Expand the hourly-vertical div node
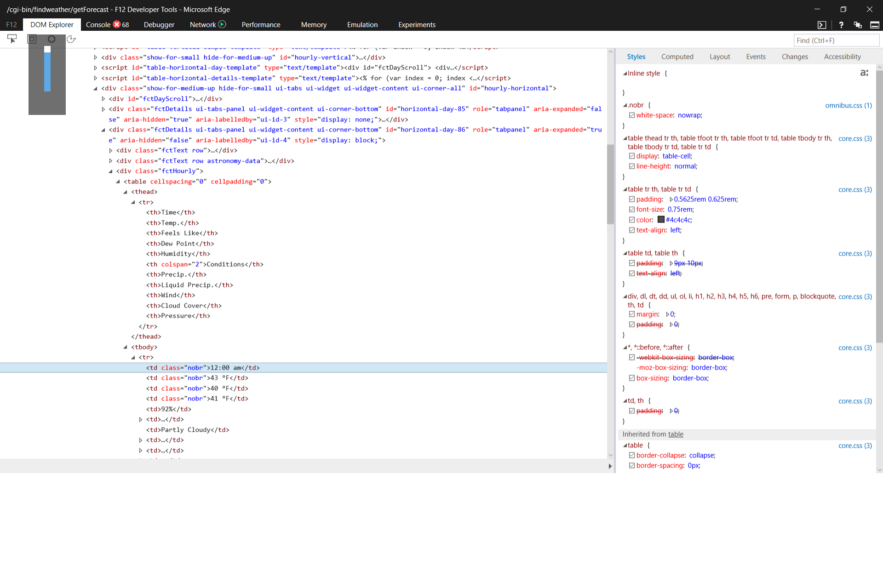 [x=95, y=57]
